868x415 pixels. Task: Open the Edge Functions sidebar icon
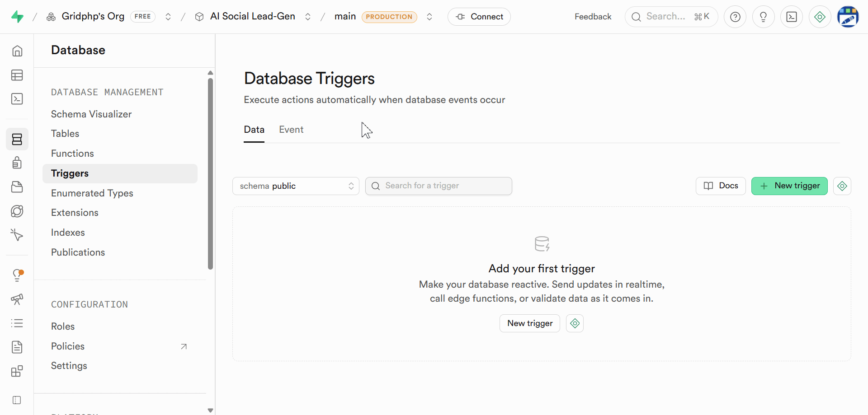tap(17, 211)
